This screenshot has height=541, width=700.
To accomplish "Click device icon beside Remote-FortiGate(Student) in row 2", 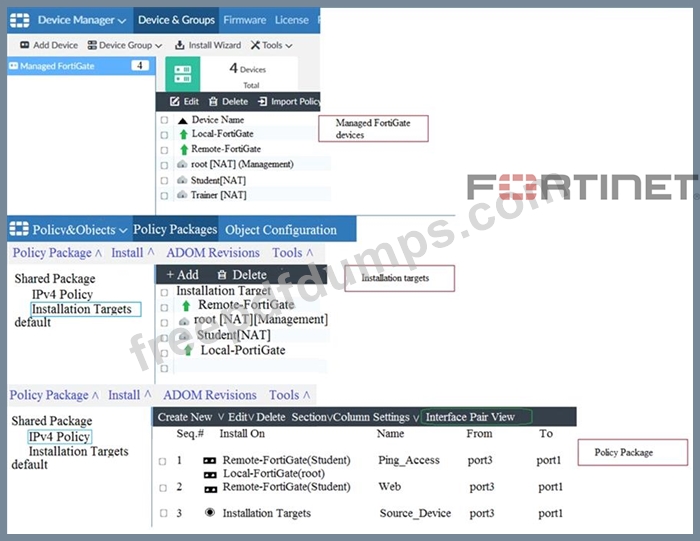I will click(210, 489).
